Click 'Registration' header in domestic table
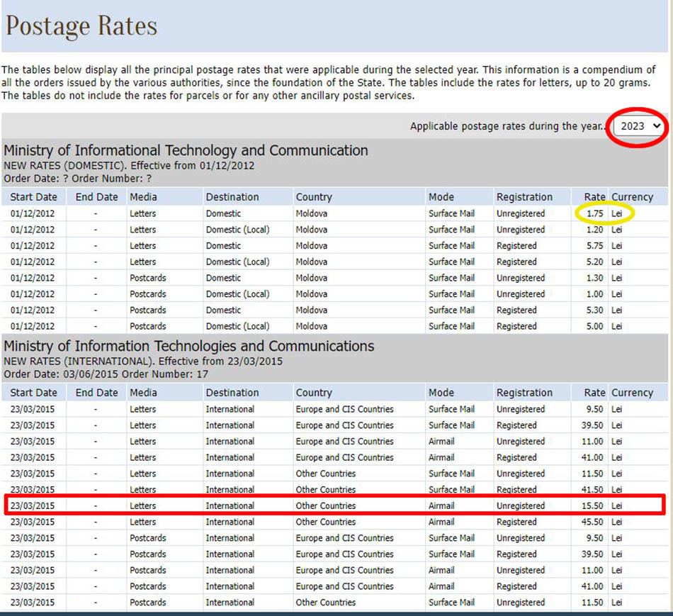Screen dimensions: 673x616 coord(524,197)
